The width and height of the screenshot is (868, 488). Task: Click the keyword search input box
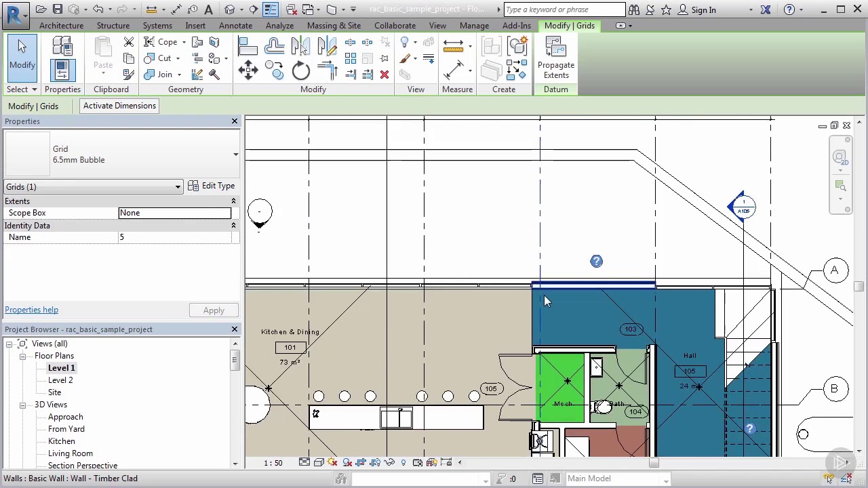(x=564, y=9)
